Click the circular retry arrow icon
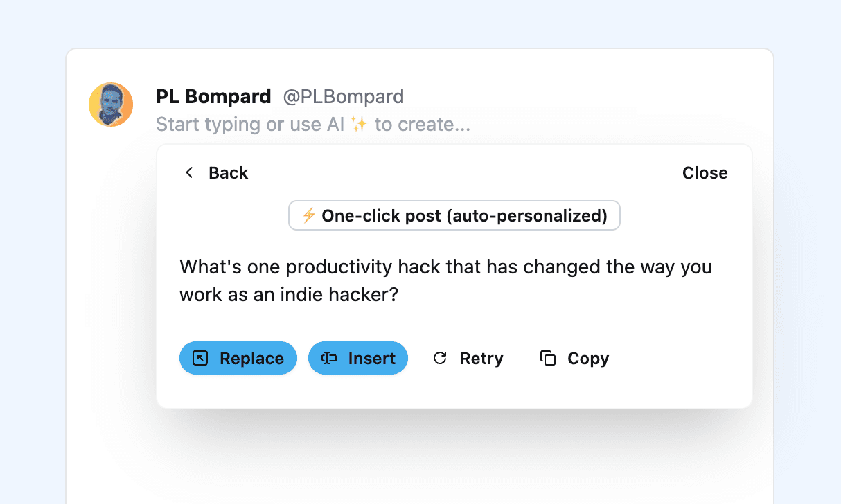The image size is (841, 504). pyautogui.click(x=440, y=358)
